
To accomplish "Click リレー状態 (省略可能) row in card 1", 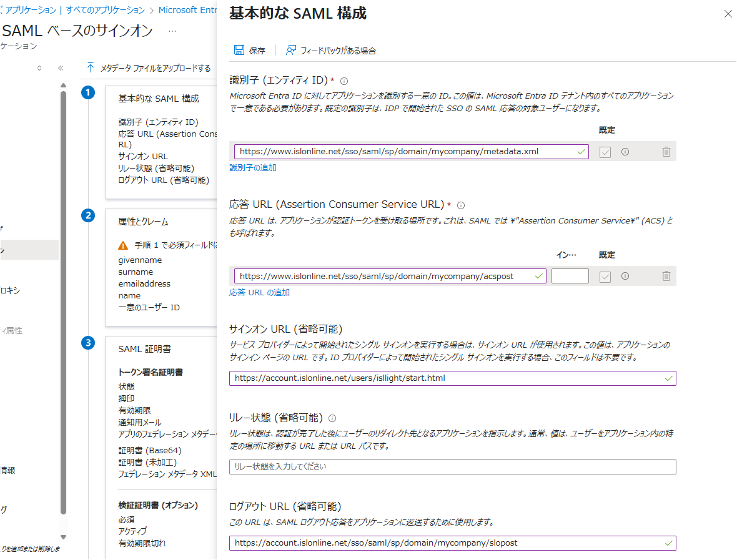I will (x=156, y=168).
